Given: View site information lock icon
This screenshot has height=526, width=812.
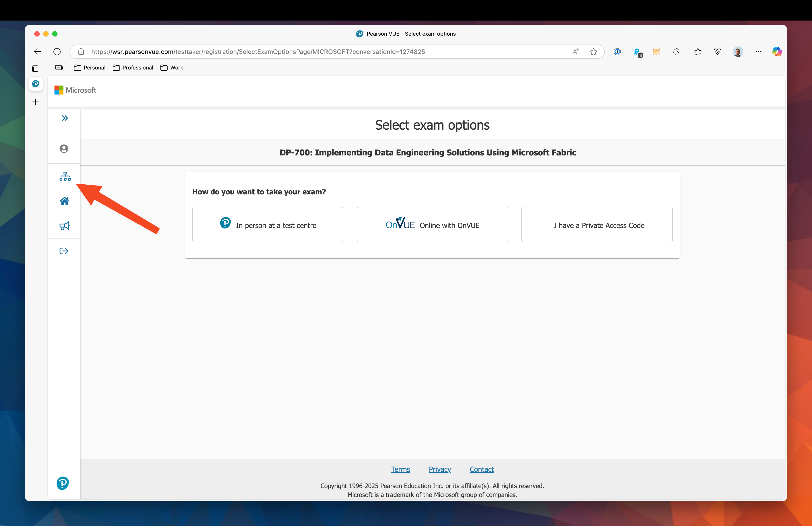Looking at the screenshot, I should 81,52.
